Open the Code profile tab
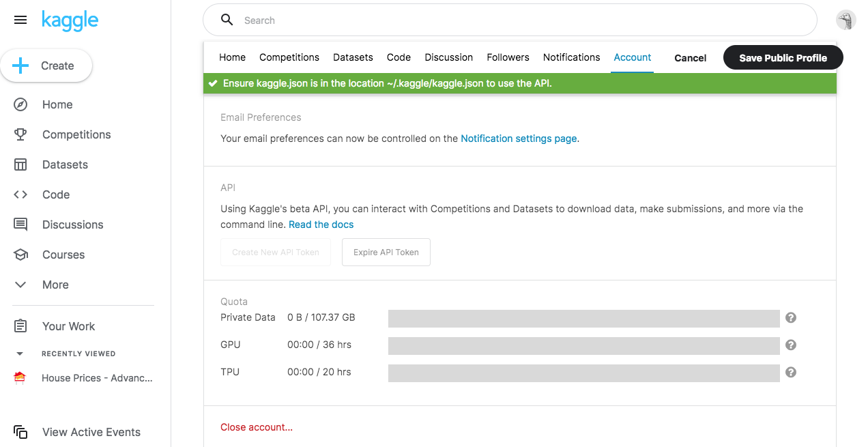 399,57
